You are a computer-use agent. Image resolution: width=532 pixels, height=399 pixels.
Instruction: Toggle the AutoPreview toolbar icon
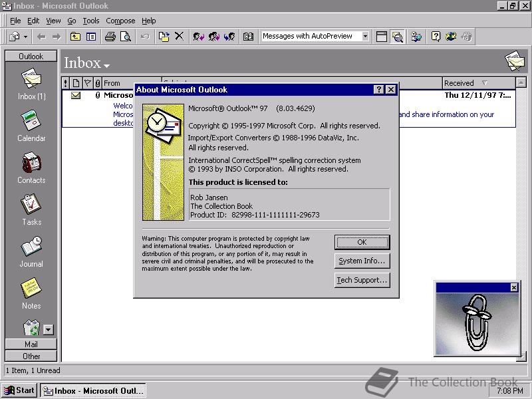coord(397,37)
